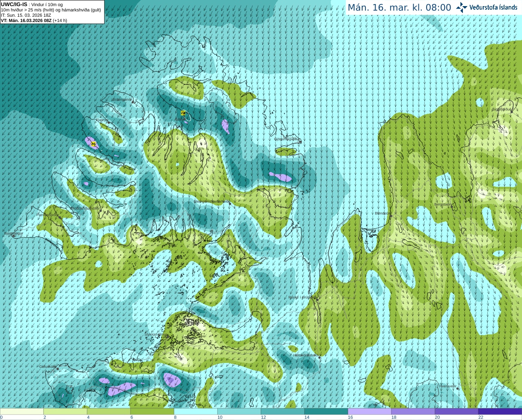
Task: Click the Steingrímsfjarðarheiði station marker
Action: (230, 203)
